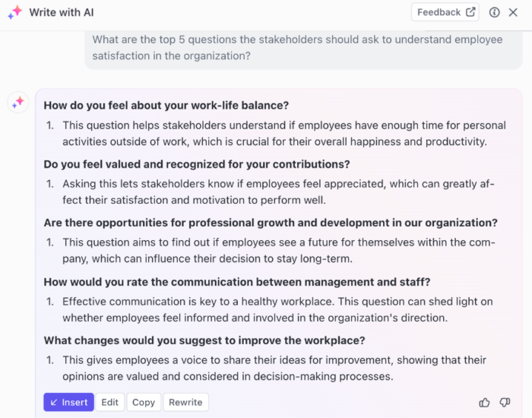Copy the AI-generated response
Image resolution: width=532 pixels, height=418 pixels.
(143, 402)
